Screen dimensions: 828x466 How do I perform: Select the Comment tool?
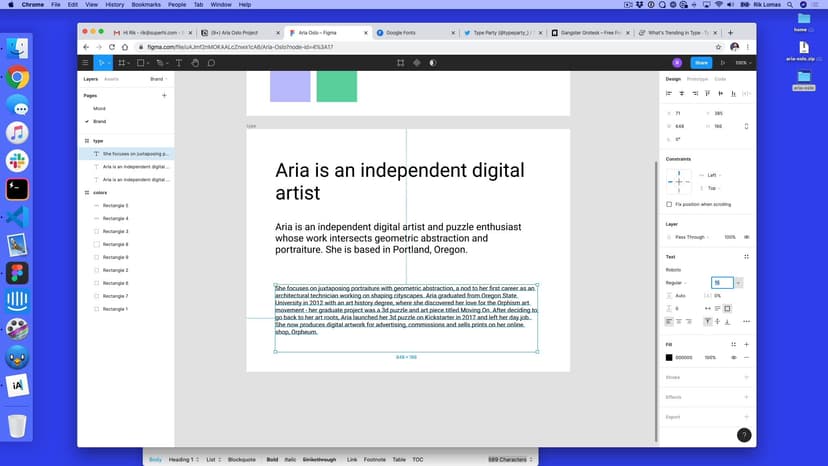[x=211, y=62]
